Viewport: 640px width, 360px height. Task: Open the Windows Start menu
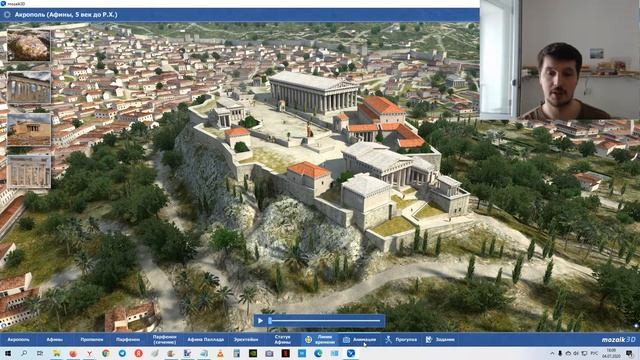tap(8, 353)
